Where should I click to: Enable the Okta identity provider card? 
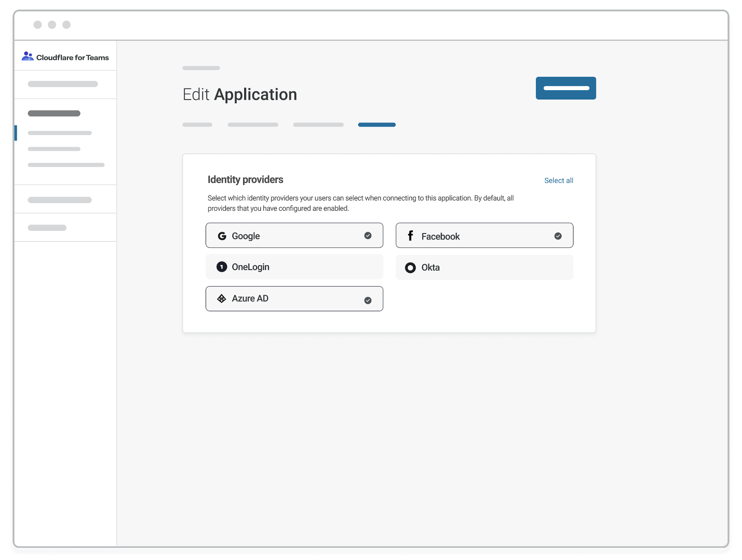pos(484,267)
